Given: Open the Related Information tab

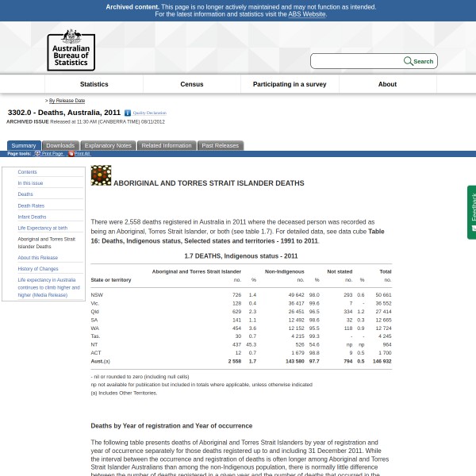Looking at the screenshot, I should [167, 146].
